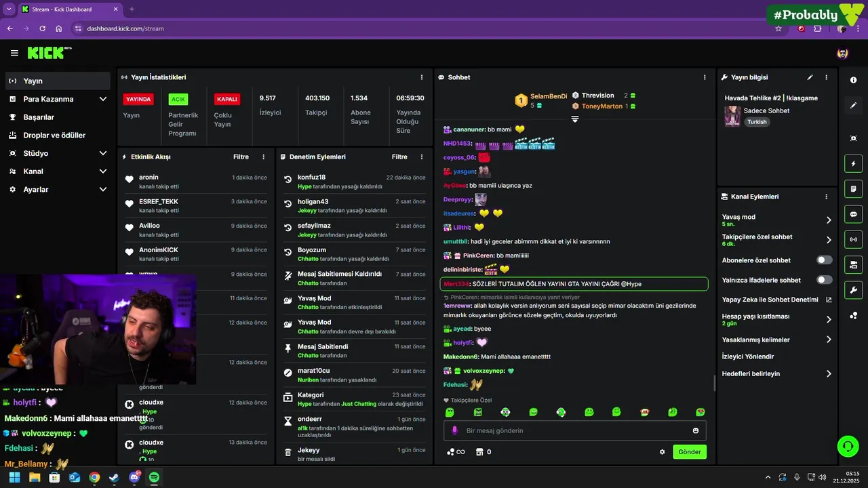Open the Yapay Zeka ile Sohbet Denetimi external link icon
Viewport: 868px width, 488px height.
[829, 300]
